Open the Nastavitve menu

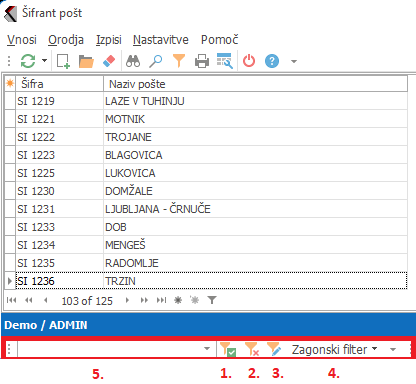[161, 40]
